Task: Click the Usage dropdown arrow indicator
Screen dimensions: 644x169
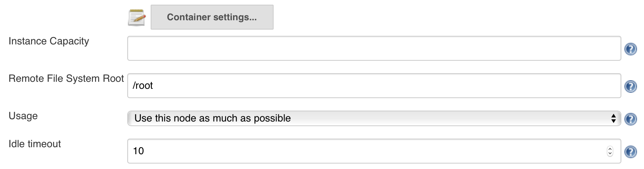Action: point(613,118)
